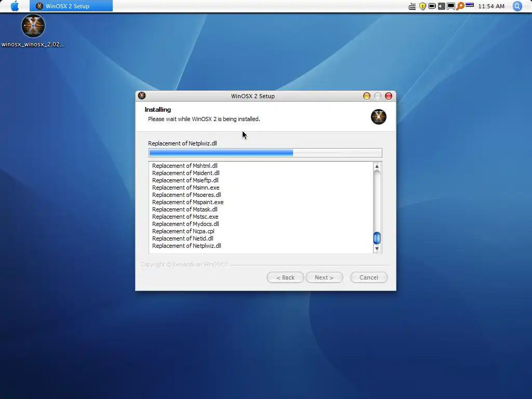532x399 pixels.
Task: Click the scroll down arrow of install log
Action: click(377, 249)
